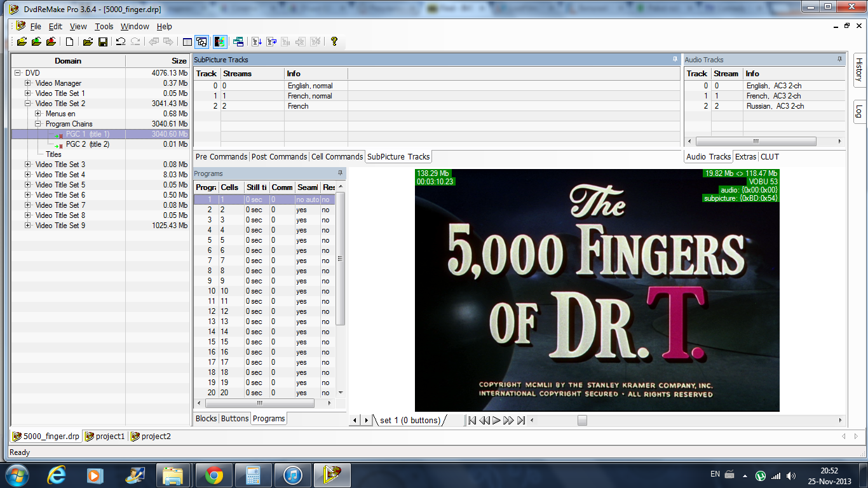
Task: Open Google Chrome from taskbar
Action: 214,475
